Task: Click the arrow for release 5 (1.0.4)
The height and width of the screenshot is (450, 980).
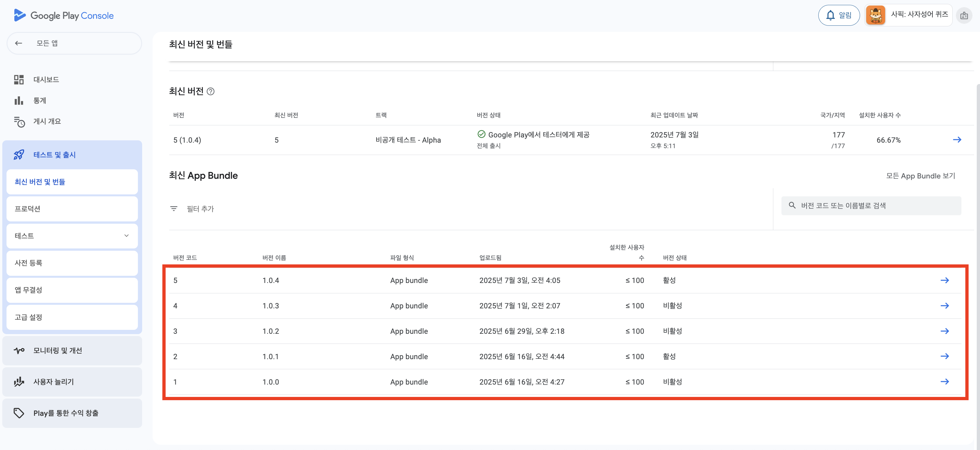Action: pyautogui.click(x=957, y=140)
